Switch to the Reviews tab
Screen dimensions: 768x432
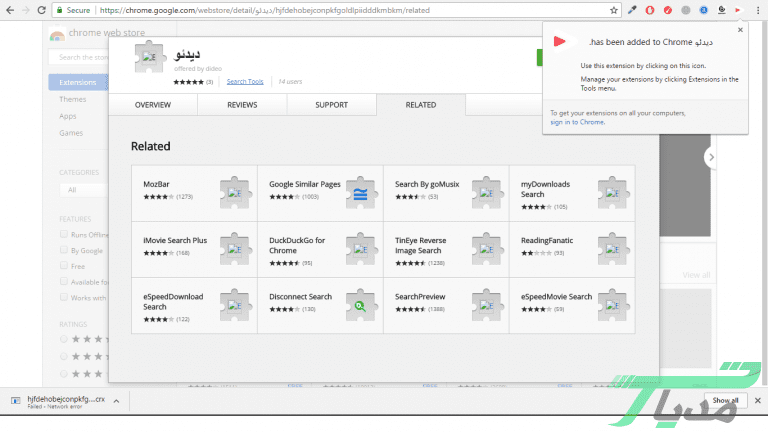point(242,104)
